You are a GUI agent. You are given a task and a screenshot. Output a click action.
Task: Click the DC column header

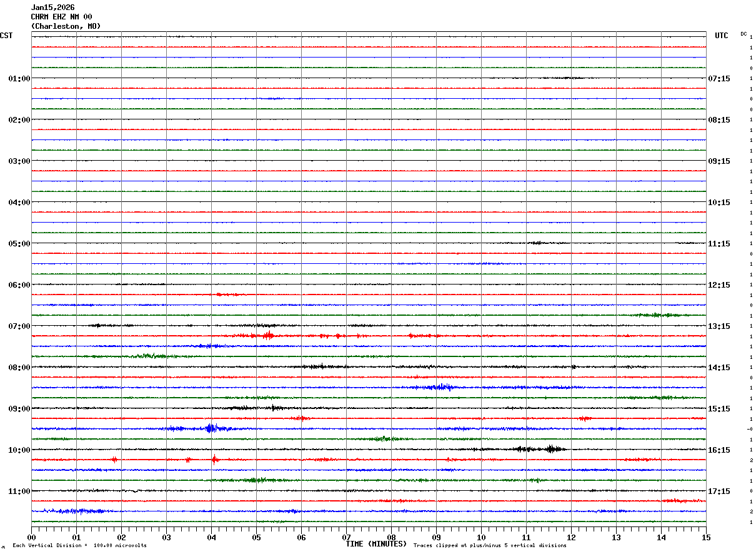[744, 34]
